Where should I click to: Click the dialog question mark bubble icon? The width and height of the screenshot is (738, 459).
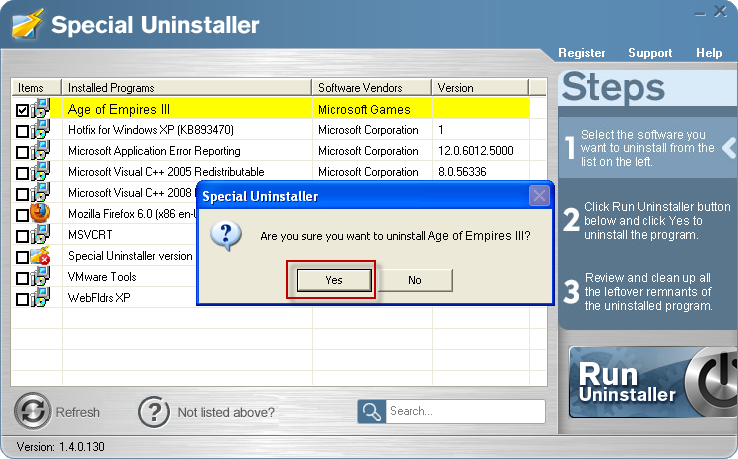tap(226, 235)
